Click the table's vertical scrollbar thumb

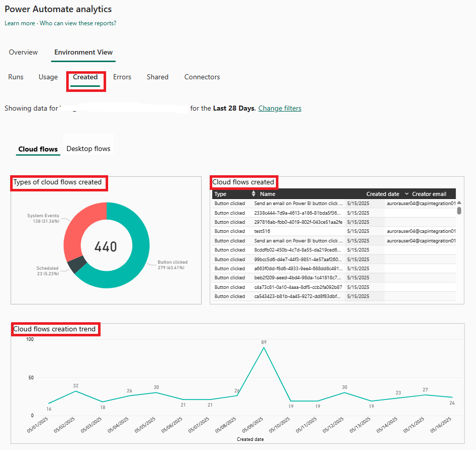click(x=459, y=211)
